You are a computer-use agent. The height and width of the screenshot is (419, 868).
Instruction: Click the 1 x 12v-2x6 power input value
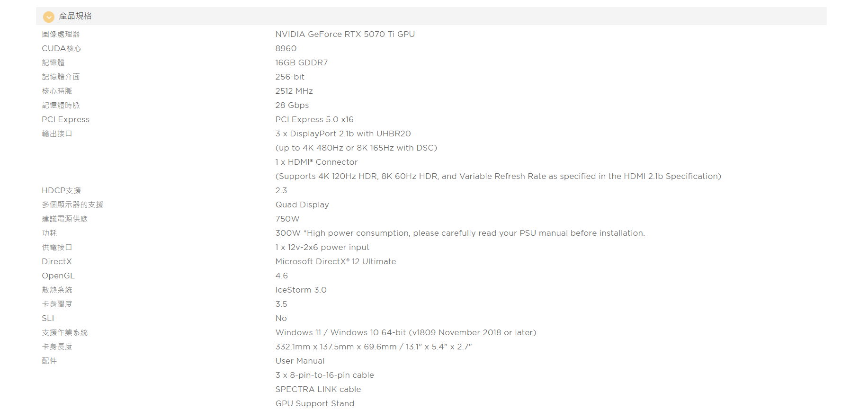(x=322, y=247)
